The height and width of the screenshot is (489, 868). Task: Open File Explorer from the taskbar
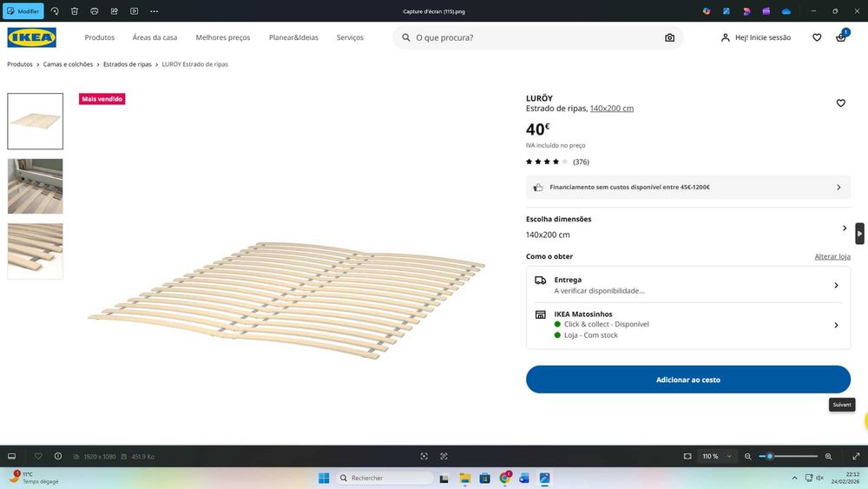click(x=465, y=478)
